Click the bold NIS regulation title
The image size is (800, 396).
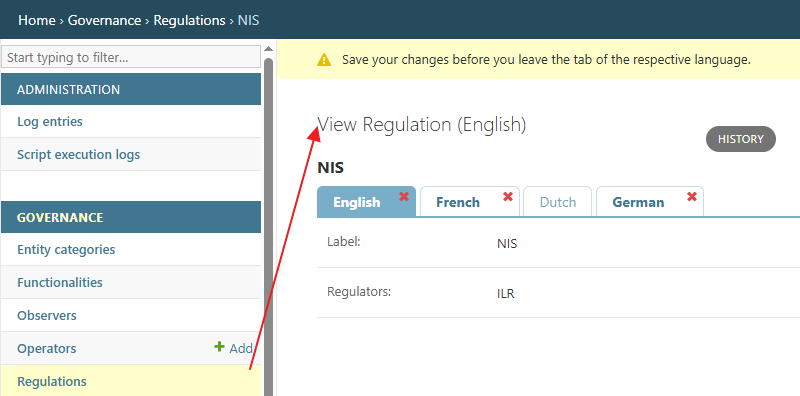pyautogui.click(x=330, y=167)
